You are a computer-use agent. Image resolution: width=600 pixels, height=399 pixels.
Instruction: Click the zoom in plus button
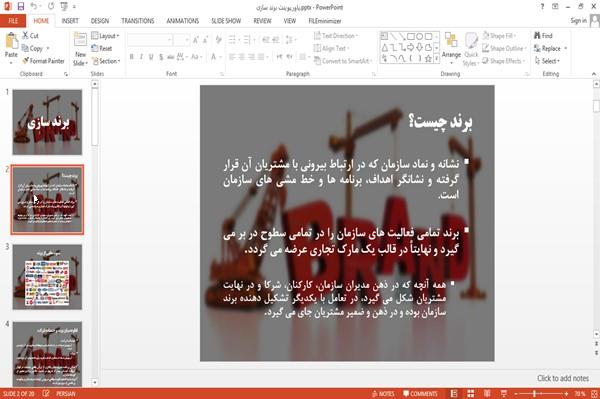click(566, 394)
